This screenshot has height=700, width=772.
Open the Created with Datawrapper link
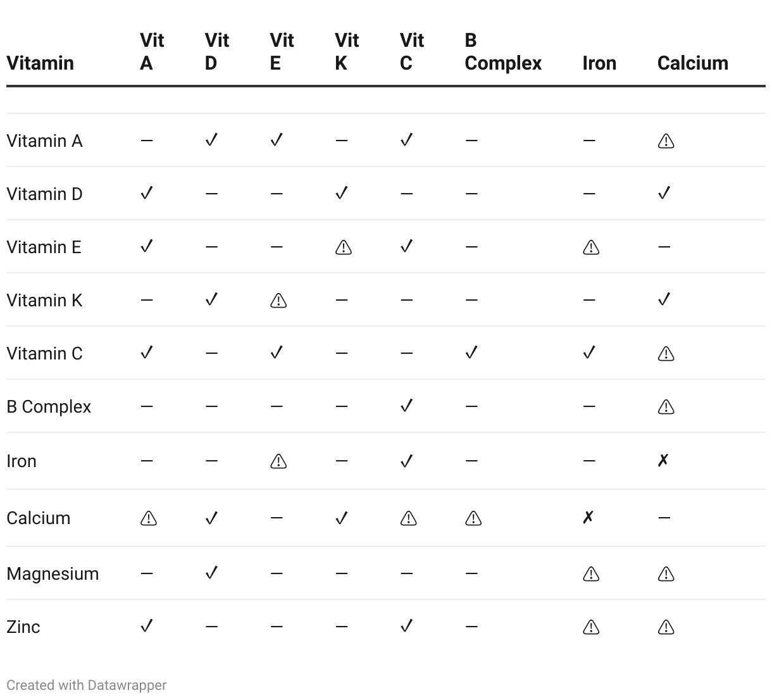87,685
